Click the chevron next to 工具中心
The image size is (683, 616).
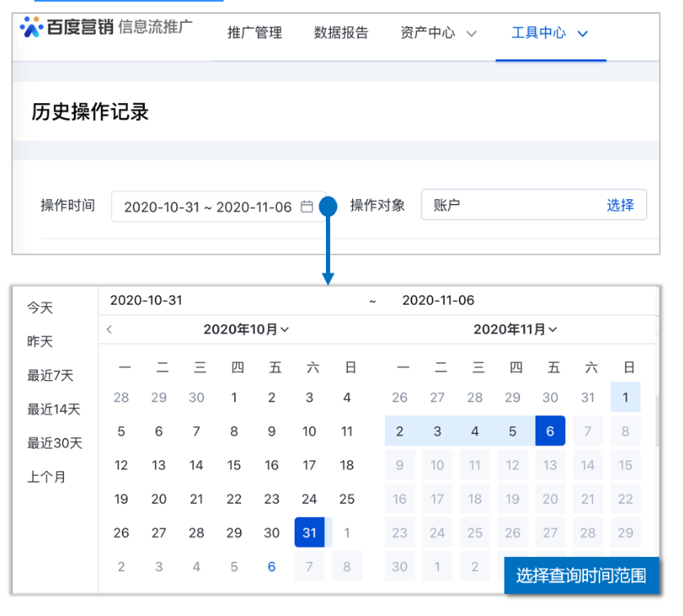click(x=582, y=34)
